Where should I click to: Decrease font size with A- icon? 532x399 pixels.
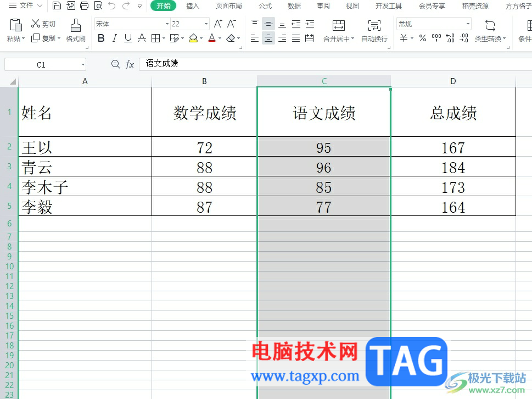(232, 24)
